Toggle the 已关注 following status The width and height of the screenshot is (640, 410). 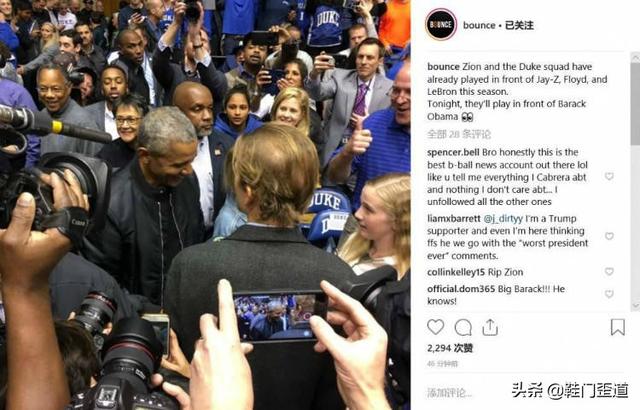pyautogui.click(x=519, y=25)
